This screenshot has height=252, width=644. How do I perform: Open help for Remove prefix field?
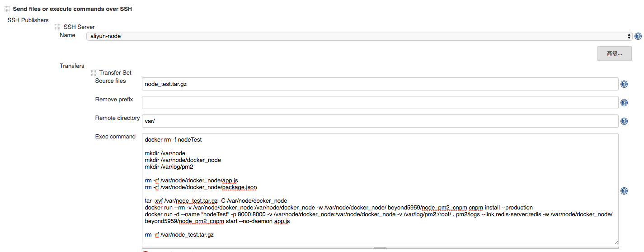click(624, 103)
